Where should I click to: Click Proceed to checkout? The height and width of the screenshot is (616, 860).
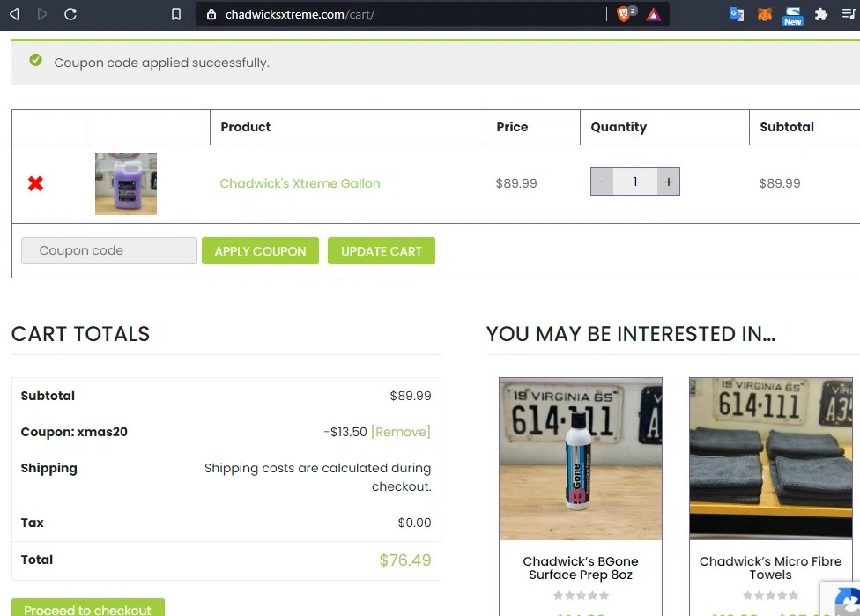click(88, 608)
